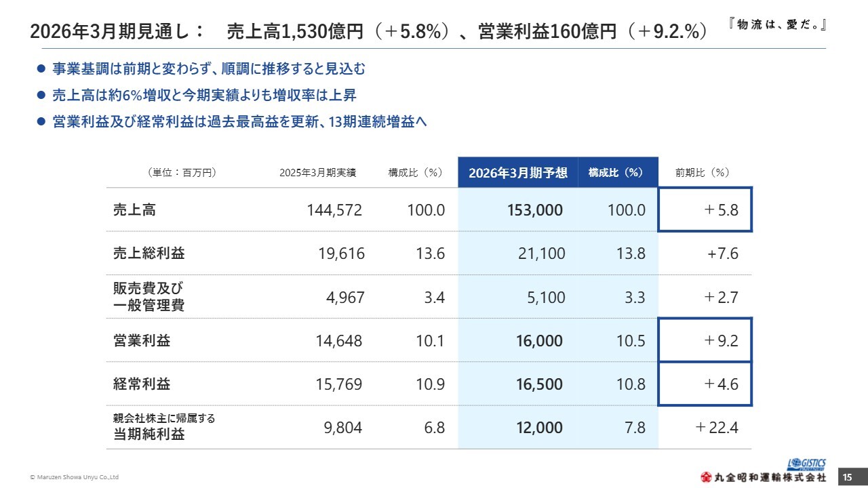Click the value ＋2.7

(721, 297)
